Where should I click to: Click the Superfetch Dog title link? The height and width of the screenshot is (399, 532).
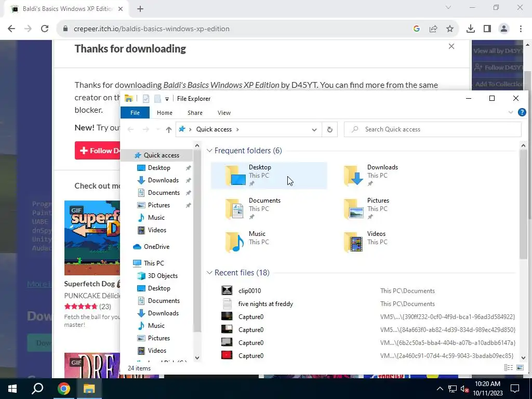[x=89, y=284]
